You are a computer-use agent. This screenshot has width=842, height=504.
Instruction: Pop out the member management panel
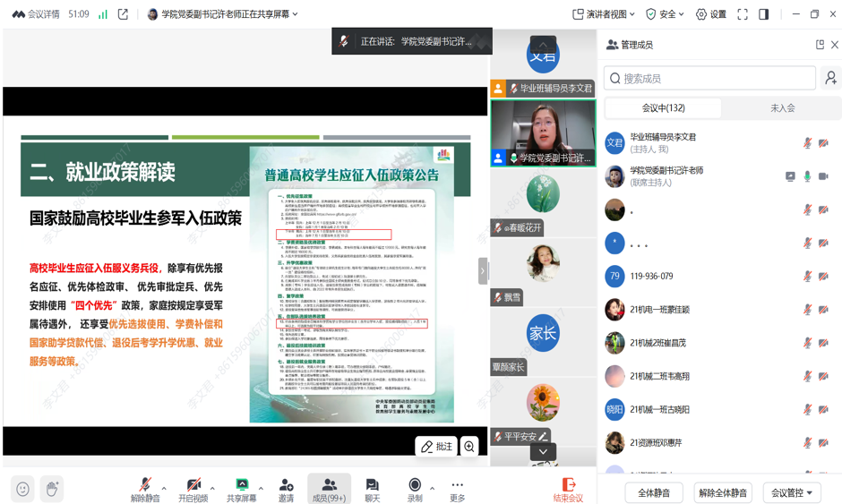pyautogui.click(x=820, y=45)
